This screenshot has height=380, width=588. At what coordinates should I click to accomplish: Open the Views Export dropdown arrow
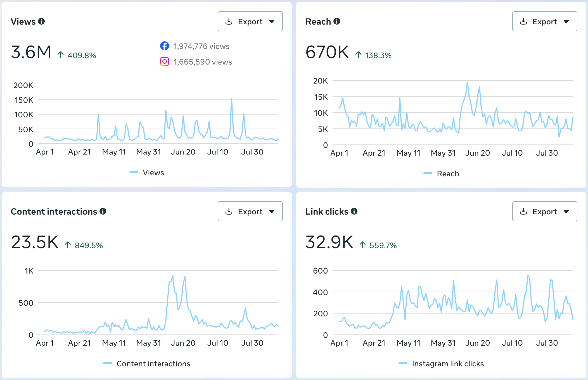click(272, 22)
